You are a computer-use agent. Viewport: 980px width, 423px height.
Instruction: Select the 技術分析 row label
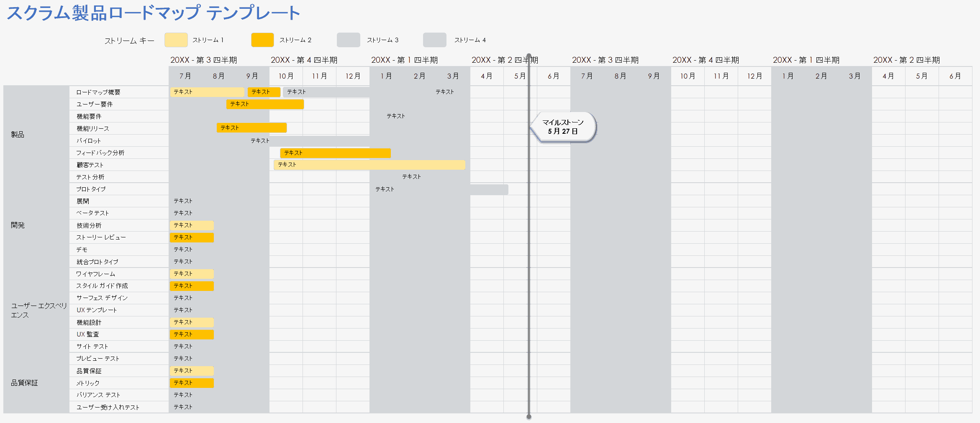[x=89, y=225]
